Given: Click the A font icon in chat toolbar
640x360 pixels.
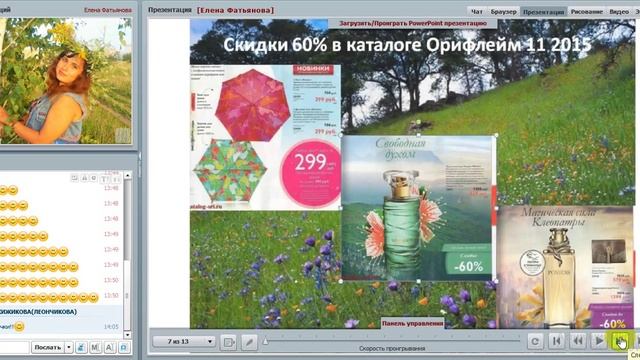Looking at the screenshot, I should [x=109, y=347].
